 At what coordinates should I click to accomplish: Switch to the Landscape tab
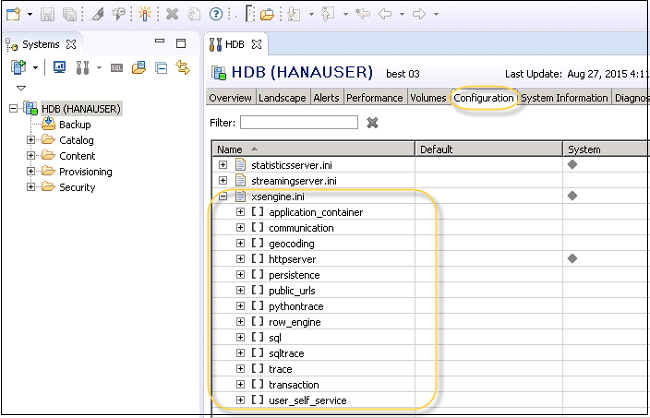tap(282, 98)
